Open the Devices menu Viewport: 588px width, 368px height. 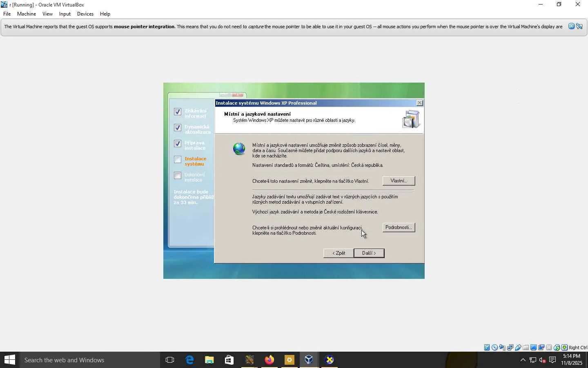85,14
